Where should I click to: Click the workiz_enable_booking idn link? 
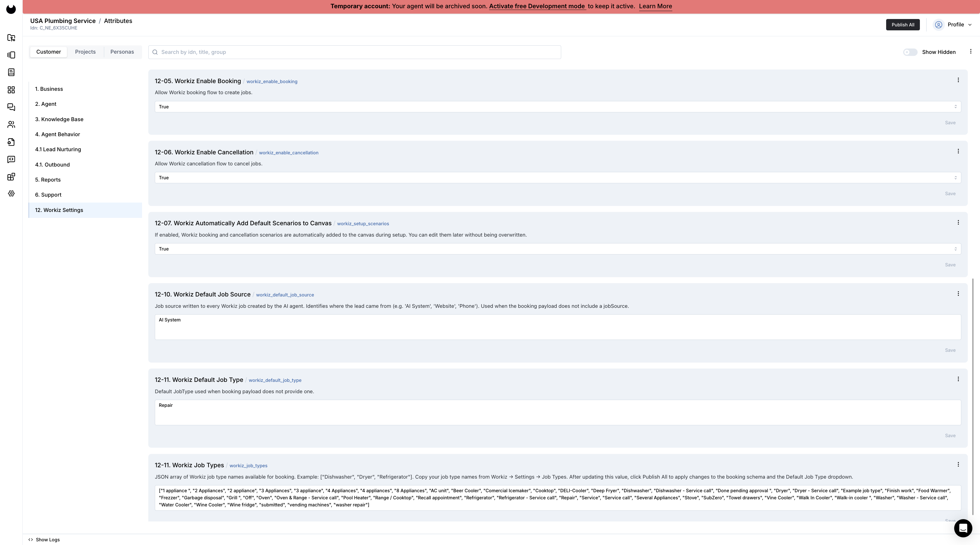point(272,81)
